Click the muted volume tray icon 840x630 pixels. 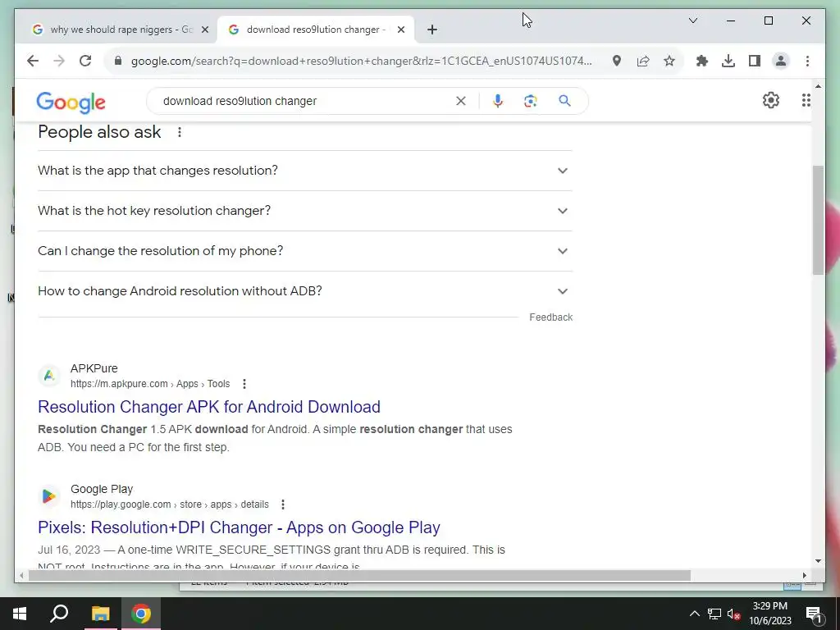733,614
